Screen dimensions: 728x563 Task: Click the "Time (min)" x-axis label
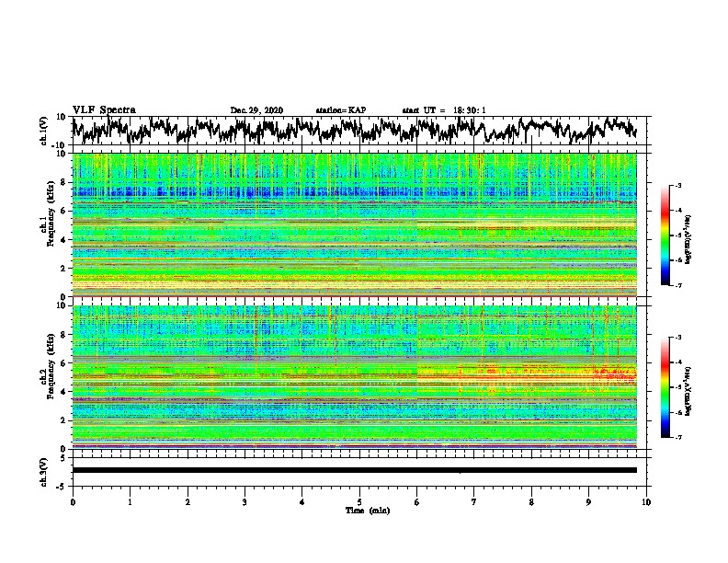[x=368, y=511]
